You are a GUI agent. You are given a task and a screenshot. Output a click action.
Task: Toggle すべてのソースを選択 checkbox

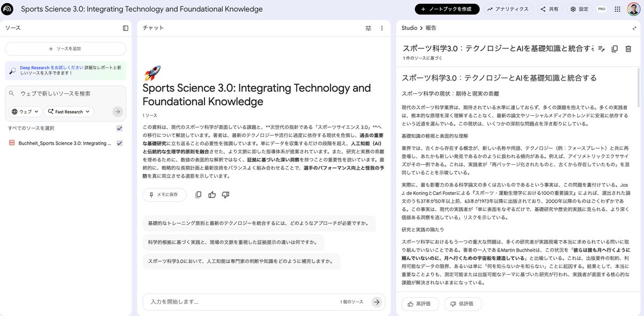(119, 128)
